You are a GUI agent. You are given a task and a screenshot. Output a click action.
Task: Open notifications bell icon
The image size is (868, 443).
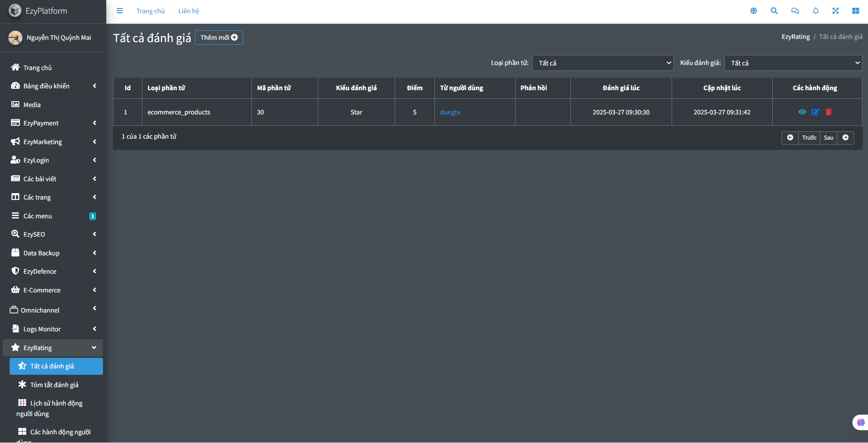(x=816, y=11)
